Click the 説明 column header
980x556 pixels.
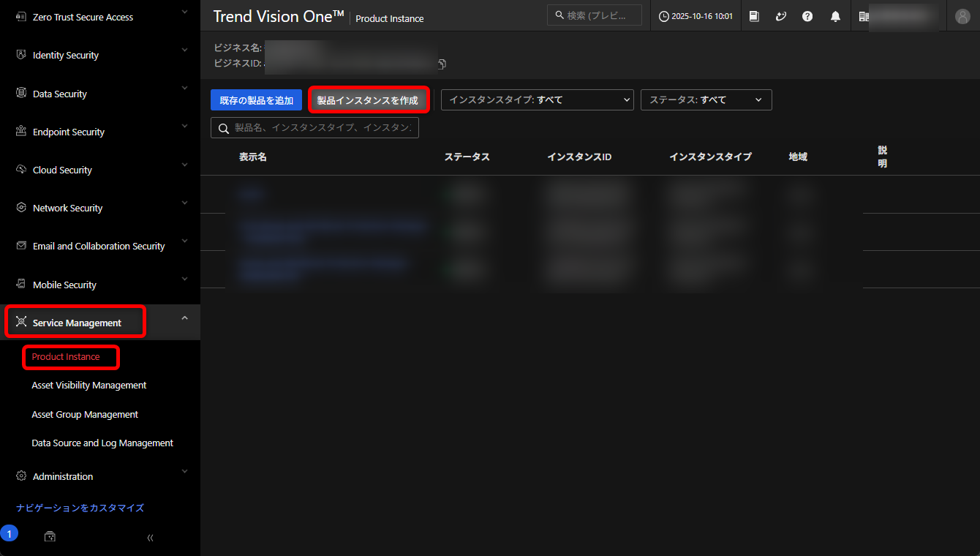(883, 157)
